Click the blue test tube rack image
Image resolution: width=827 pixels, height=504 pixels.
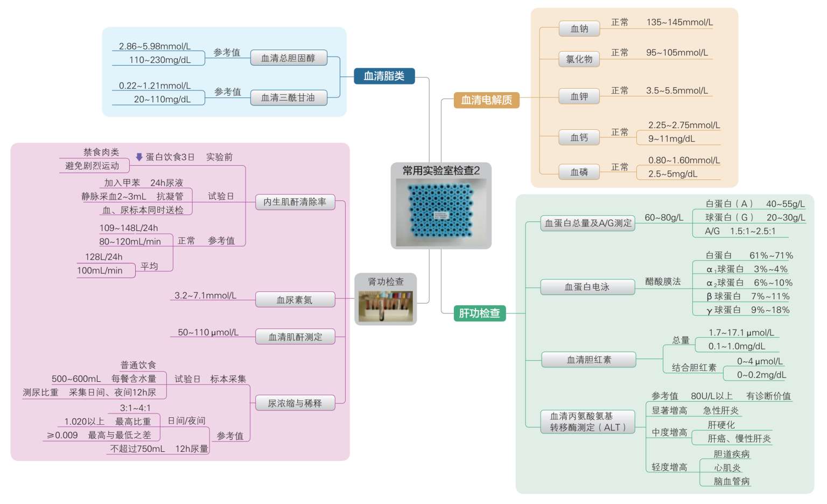coord(441,213)
